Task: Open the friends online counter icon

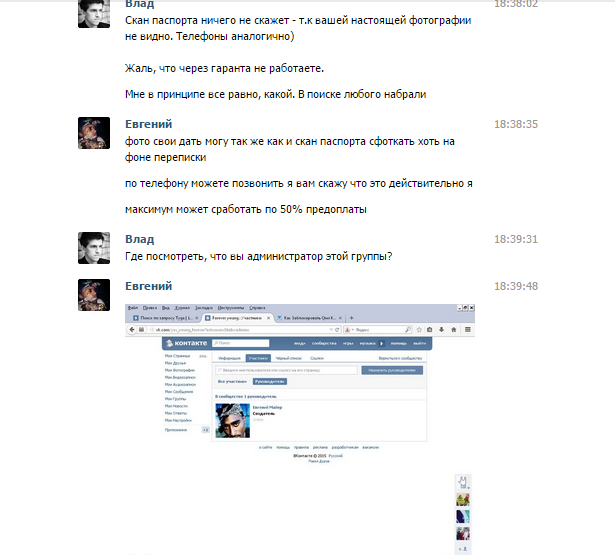Action: (463, 549)
